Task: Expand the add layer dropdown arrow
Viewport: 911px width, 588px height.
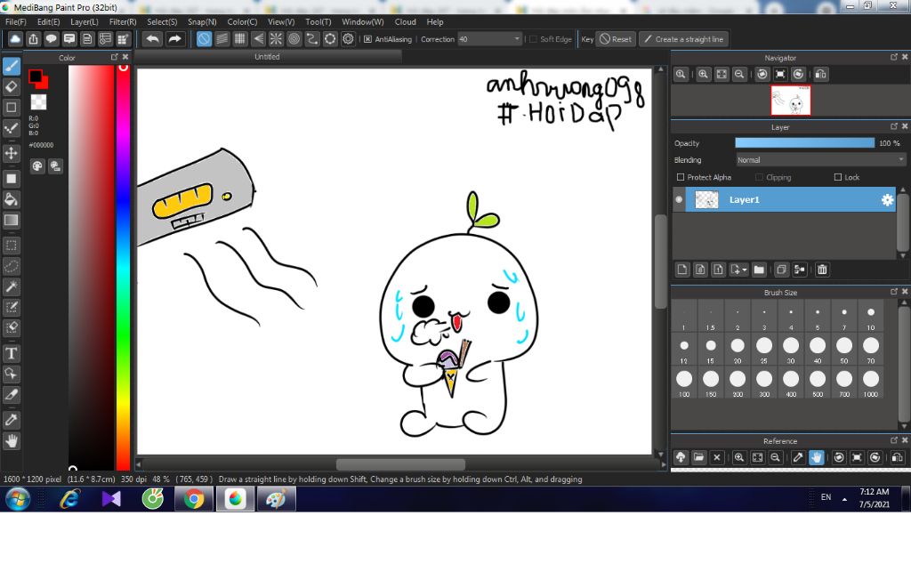Action: (745, 270)
